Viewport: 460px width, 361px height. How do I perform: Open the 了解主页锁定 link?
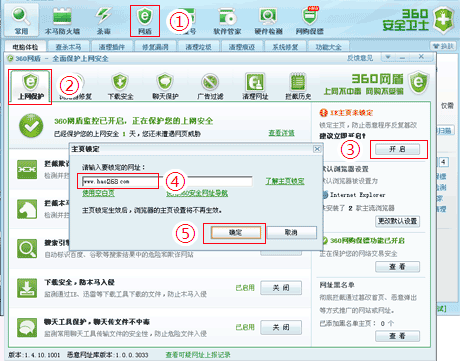click(285, 181)
